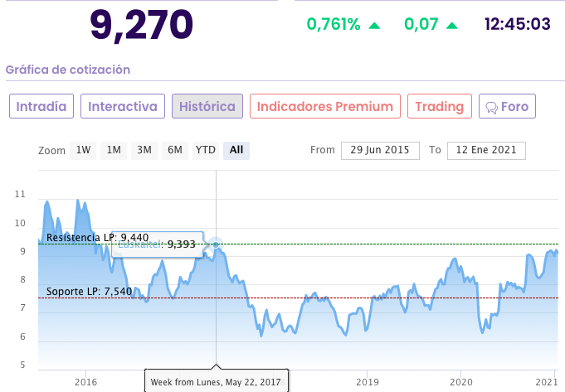The width and height of the screenshot is (565, 392).
Task: Open the Intradía chart tab
Action: coord(42,106)
